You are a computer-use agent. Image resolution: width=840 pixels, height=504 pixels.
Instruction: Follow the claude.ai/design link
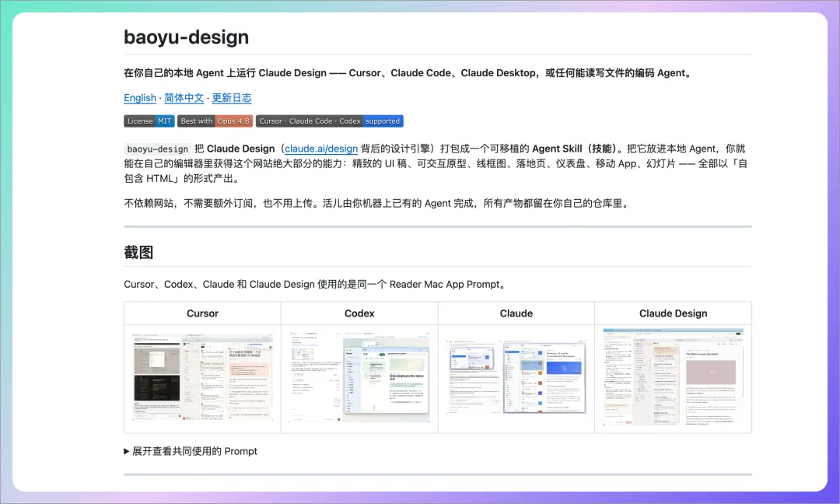coord(321,149)
